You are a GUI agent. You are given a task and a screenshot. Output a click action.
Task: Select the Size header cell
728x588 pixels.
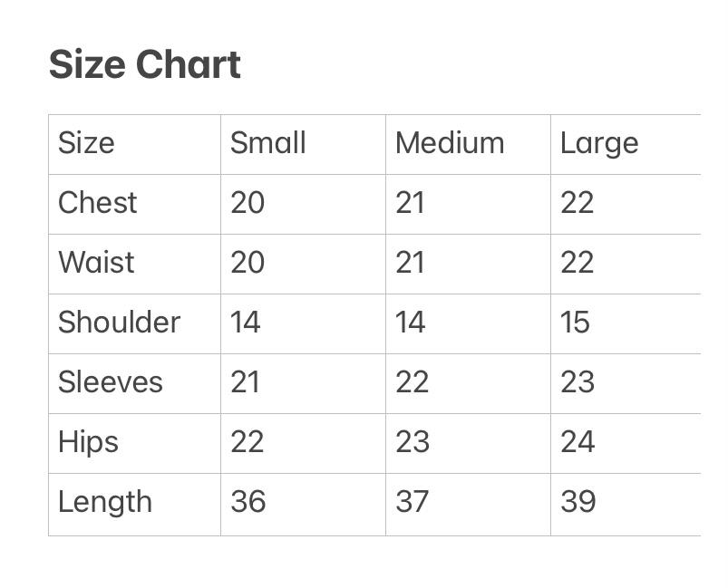(86, 143)
